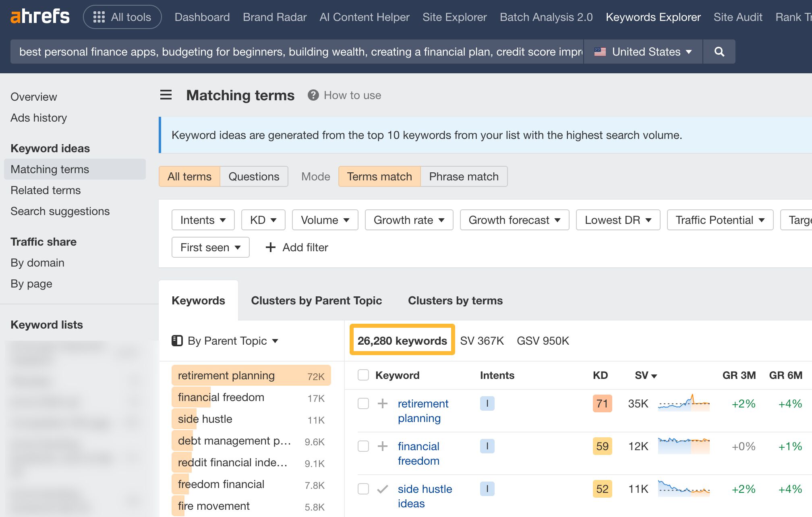The height and width of the screenshot is (517, 812).
Task: Open the Growth forecast filter dropdown
Action: (514, 220)
